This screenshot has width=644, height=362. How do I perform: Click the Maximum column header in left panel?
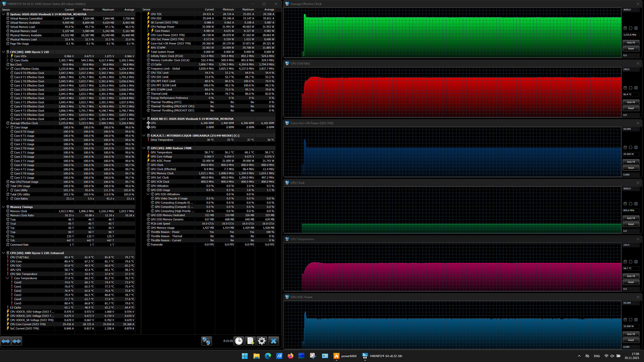[108, 10]
